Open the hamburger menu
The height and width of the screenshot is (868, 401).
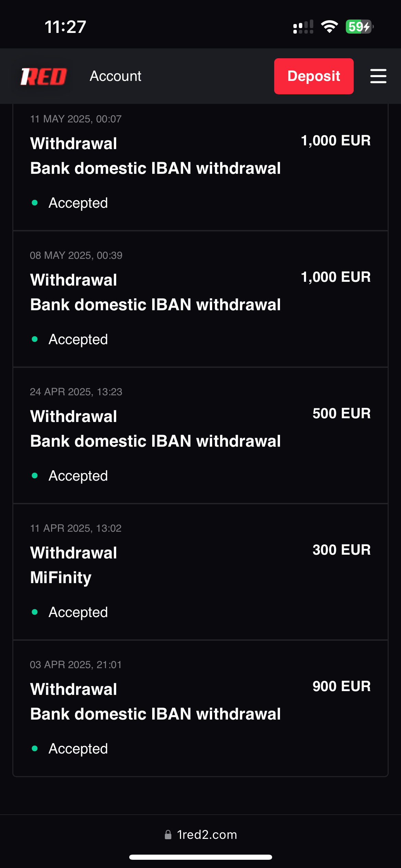pyautogui.click(x=378, y=76)
